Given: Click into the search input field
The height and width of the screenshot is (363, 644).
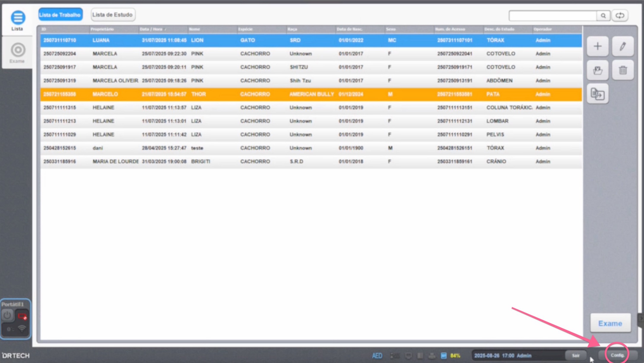Looking at the screenshot, I should (552, 15).
